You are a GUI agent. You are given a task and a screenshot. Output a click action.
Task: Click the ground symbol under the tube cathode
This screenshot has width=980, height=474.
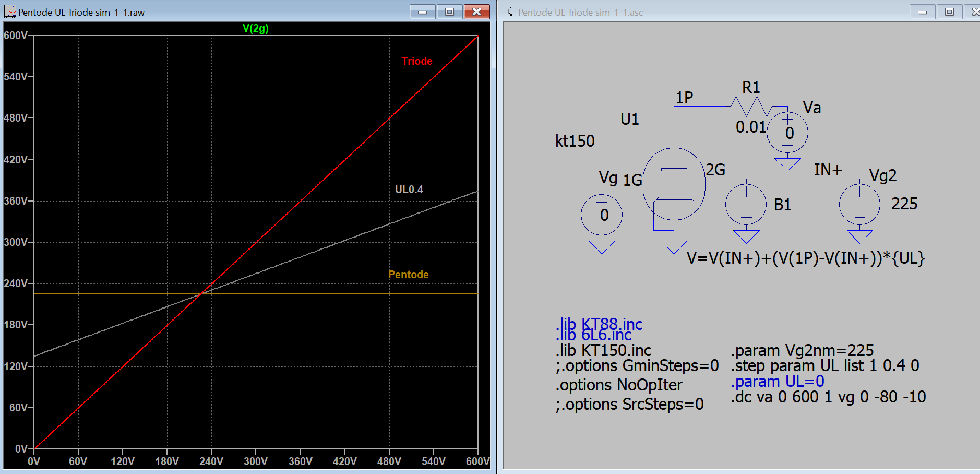[x=674, y=247]
